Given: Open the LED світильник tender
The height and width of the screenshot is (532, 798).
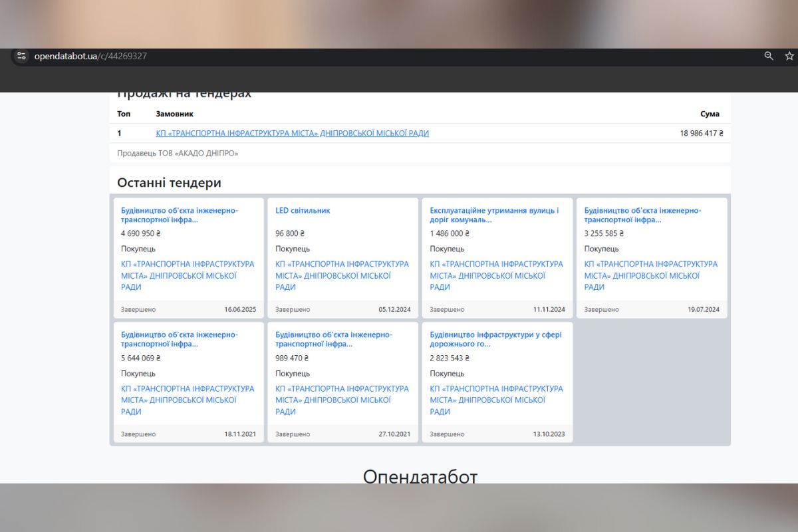Looking at the screenshot, I should click(303, 211).
